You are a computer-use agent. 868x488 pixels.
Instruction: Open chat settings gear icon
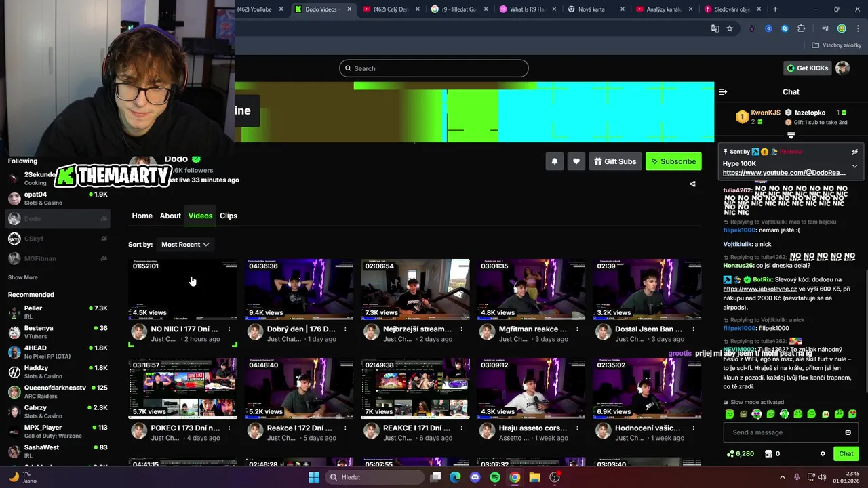823,454
